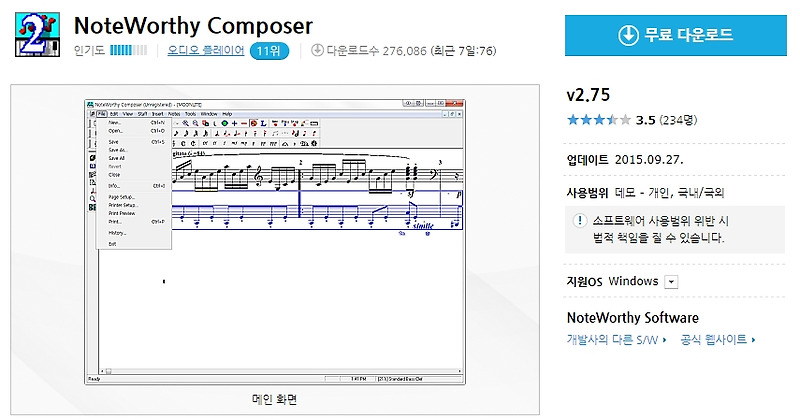800x419 pixels.
Task: Select the v2.75 version text
Action: (x=588, y=95)
